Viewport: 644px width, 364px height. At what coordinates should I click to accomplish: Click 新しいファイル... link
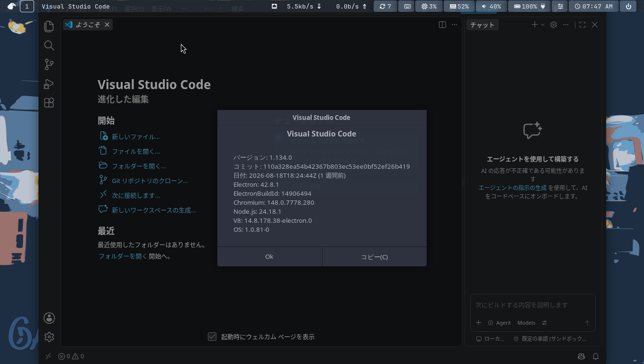click(x=135, y=136)
